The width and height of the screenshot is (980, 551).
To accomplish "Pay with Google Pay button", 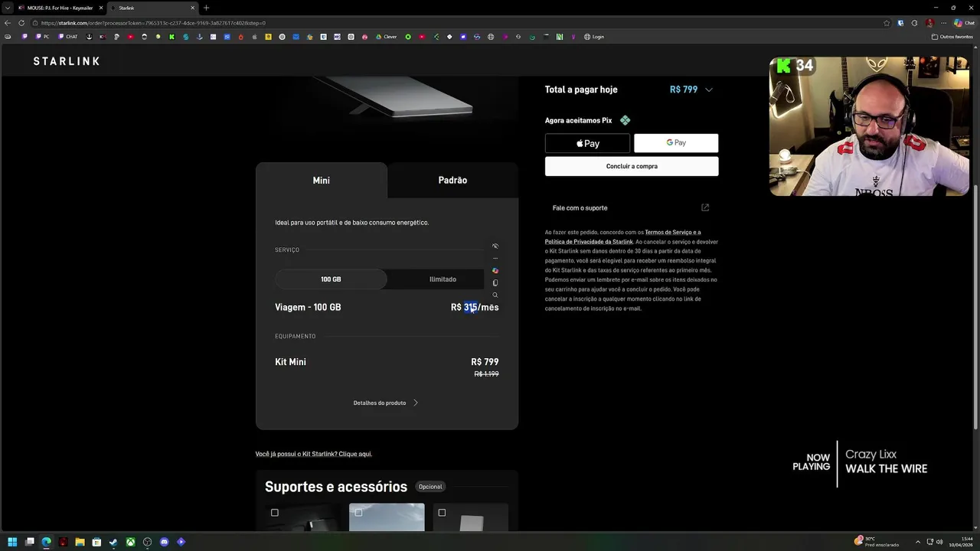I will [676, 143].
